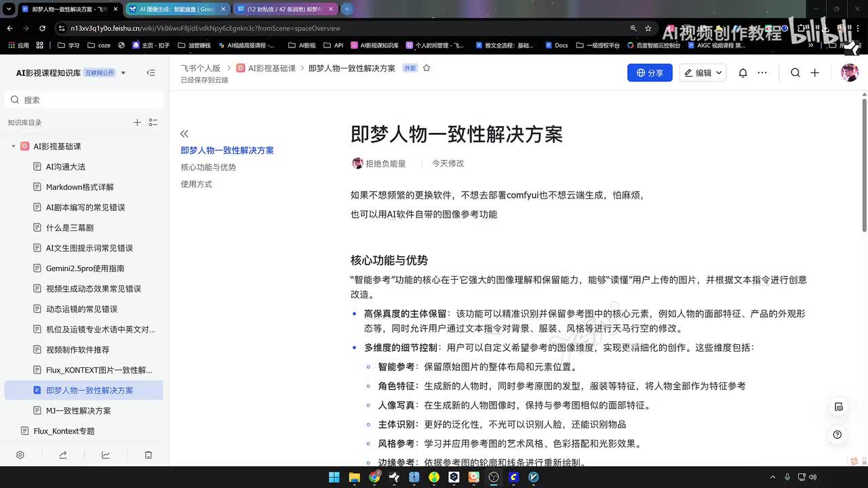Click the browser address bar URL

click(205, 28)
